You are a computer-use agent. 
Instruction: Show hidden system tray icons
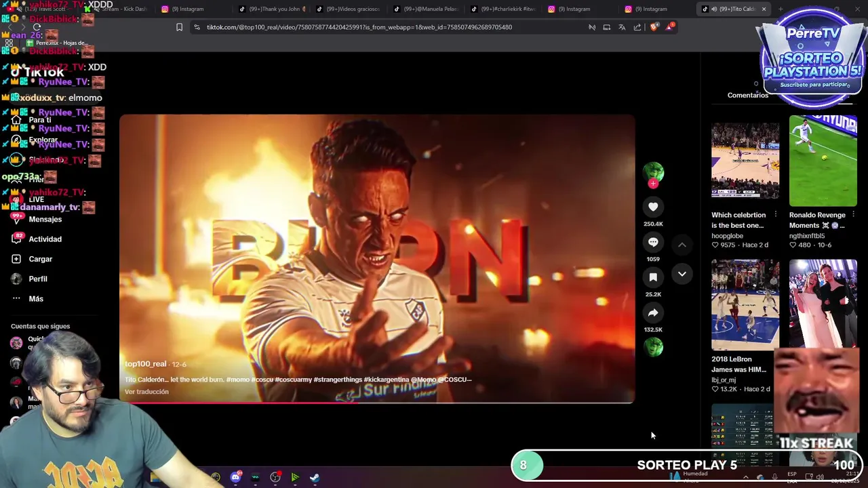745,476
